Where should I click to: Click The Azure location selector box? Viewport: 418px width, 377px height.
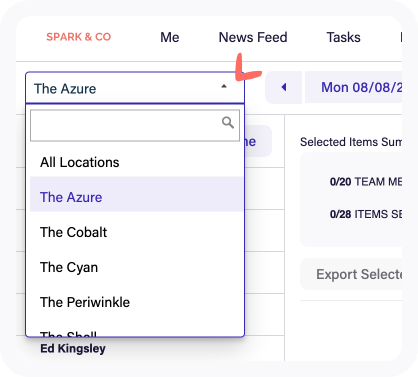click(135, 88)
